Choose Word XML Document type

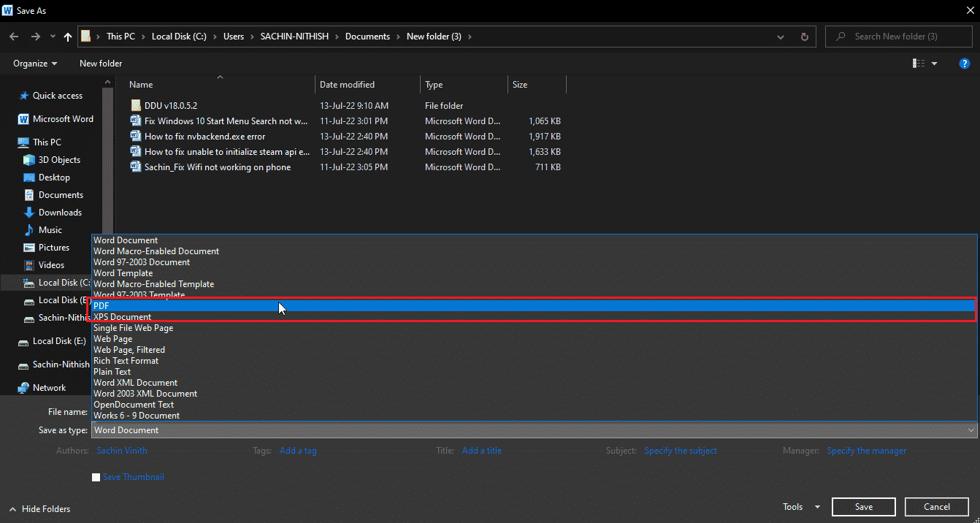click(x=534, y=383)
